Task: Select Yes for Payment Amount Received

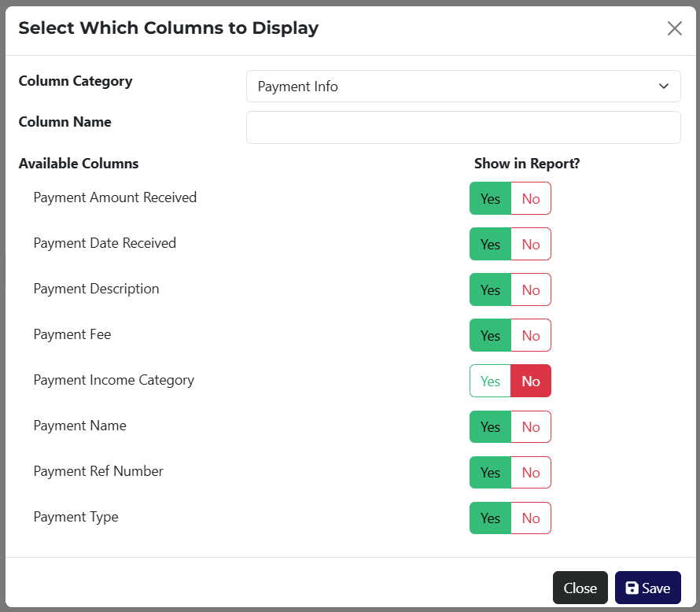Action: point(490,198)
